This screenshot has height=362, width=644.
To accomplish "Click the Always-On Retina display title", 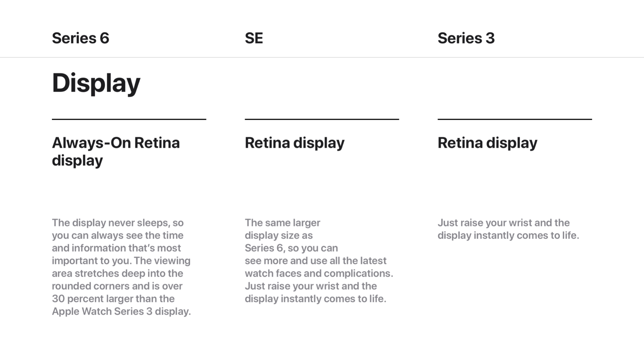I will pyautogui.click(x=116, y=152).
